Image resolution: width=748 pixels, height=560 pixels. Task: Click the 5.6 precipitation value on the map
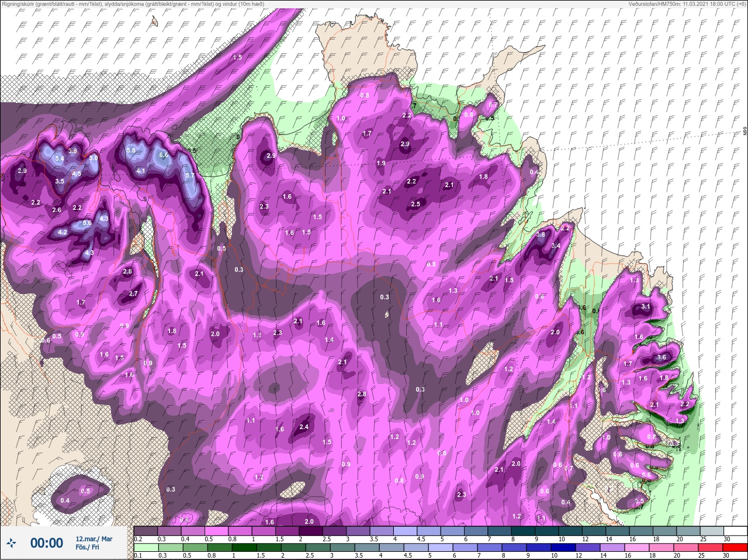[x=87, y=223]
